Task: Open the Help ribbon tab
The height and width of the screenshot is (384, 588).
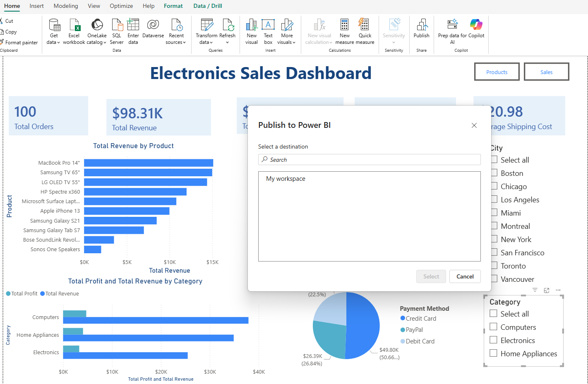Action: coord(149,6)
